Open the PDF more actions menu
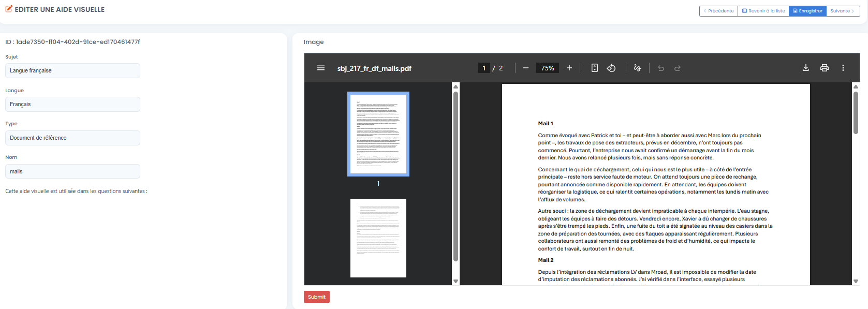The width and height of the screenshot is (868, 309). pos(843,68)
